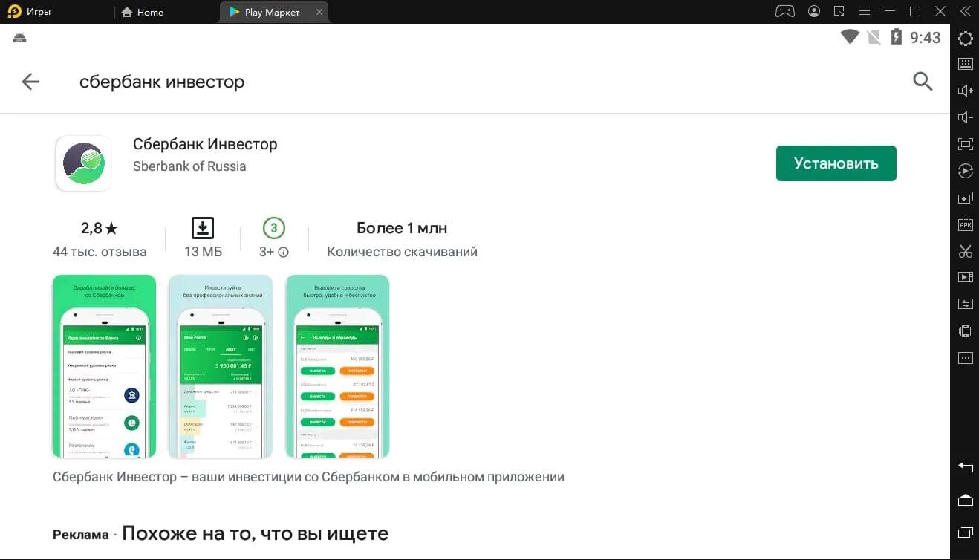Viewport: 979px width, 560px height.
Task: Click 'Более 1 млн' downloads text
Action: pyautogui.click(x=402, y=228)
